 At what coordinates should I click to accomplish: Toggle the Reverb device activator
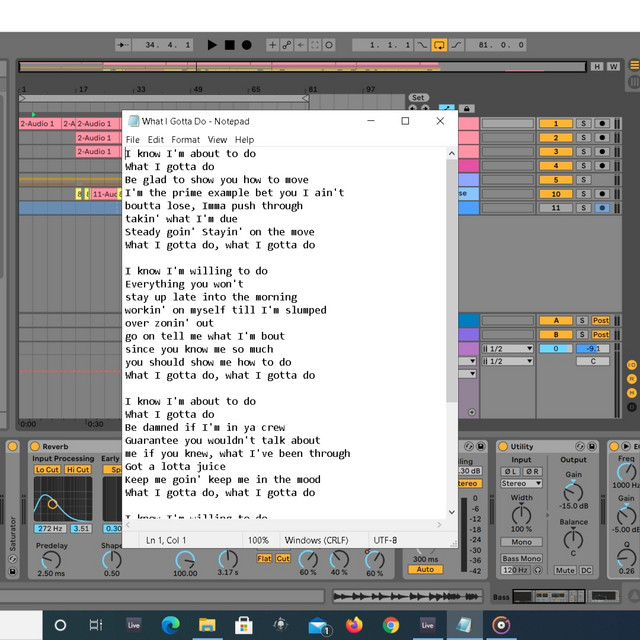(x=36, y=446)
